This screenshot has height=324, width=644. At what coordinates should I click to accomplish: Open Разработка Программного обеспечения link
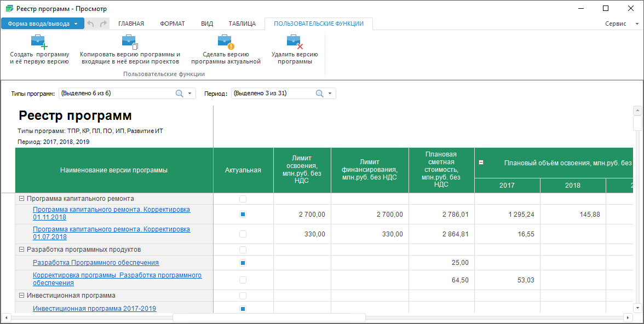96,263
